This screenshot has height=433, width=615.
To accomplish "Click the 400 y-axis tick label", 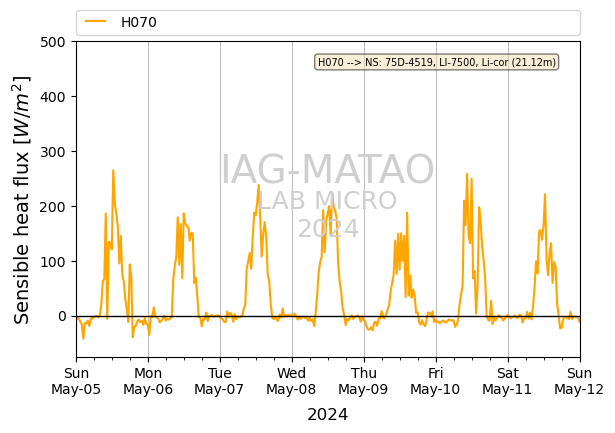I will coord(53,97).
